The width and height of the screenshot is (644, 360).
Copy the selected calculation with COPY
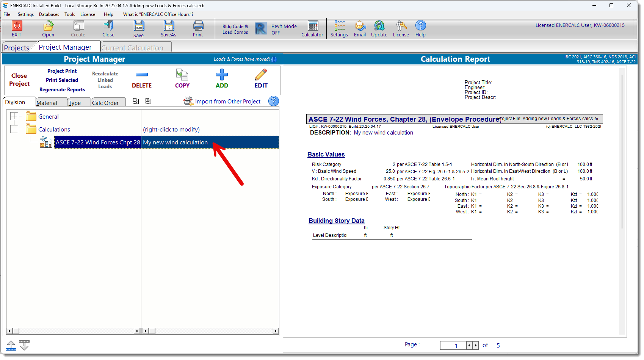tap(182, 75)
